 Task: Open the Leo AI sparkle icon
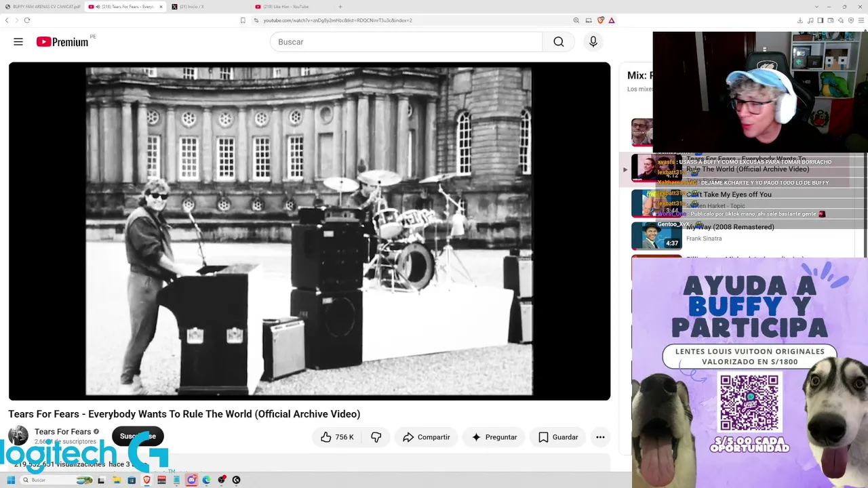pos(842,20)
